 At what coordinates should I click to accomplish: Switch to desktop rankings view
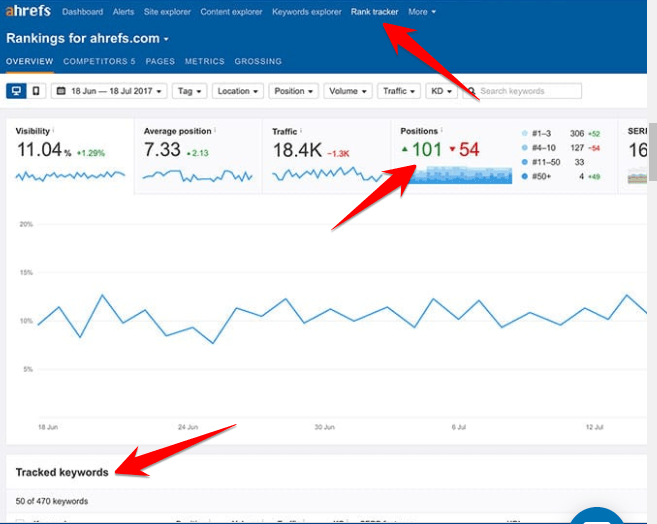click(x=16, y=91)
